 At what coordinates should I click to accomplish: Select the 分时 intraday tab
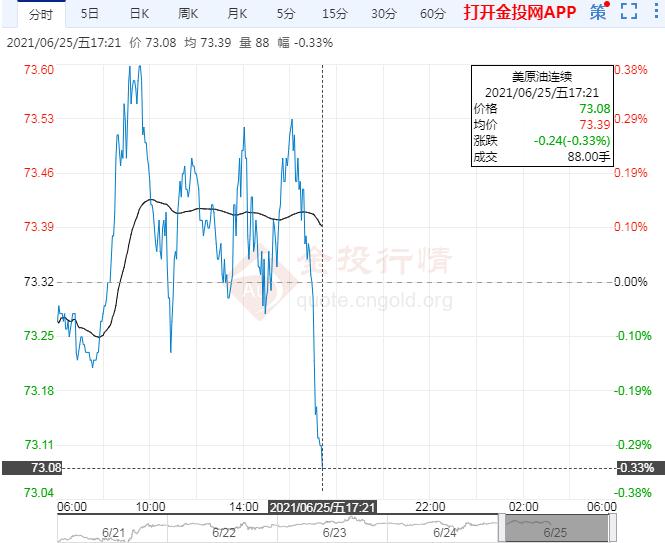[40, 13]
